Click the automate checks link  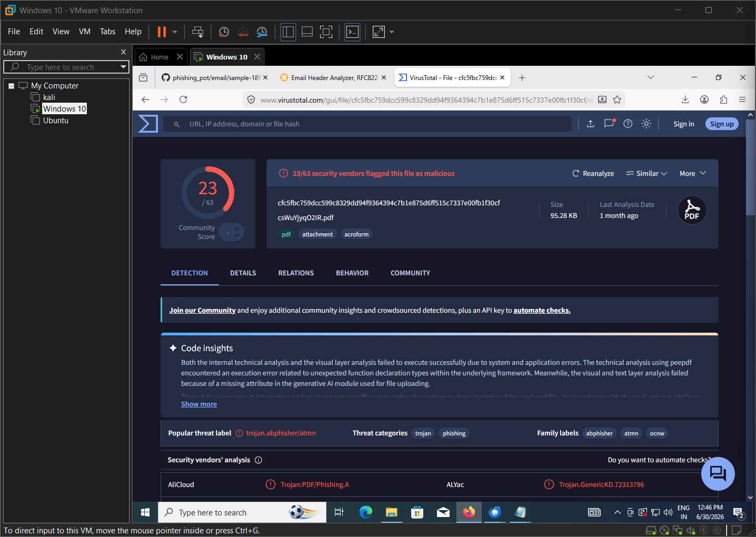coord(542,310)
